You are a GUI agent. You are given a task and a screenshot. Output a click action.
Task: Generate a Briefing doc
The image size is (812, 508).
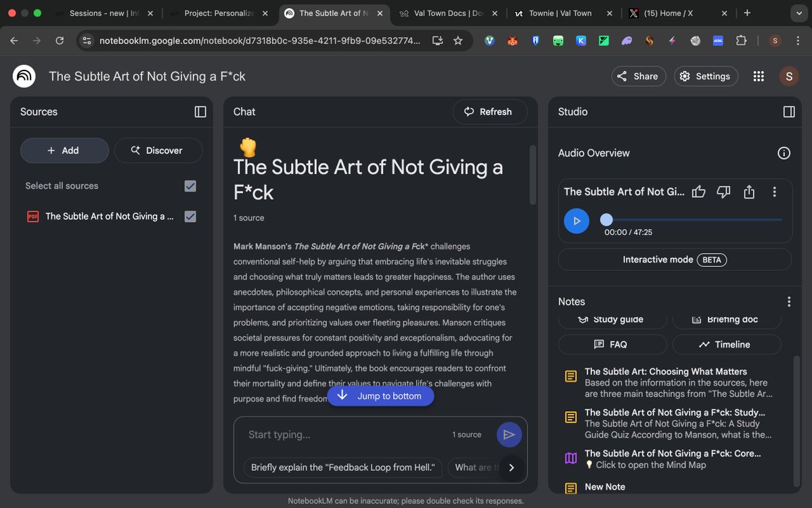click(727, 320)
